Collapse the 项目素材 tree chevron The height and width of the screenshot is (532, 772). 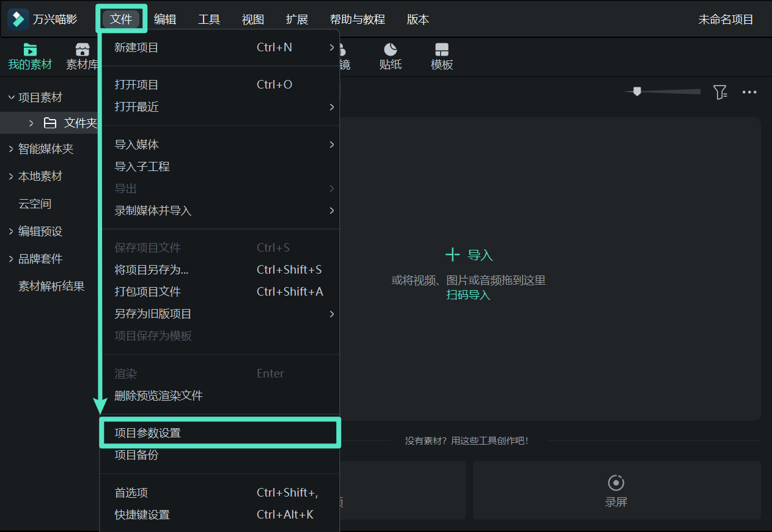[11, 97]
